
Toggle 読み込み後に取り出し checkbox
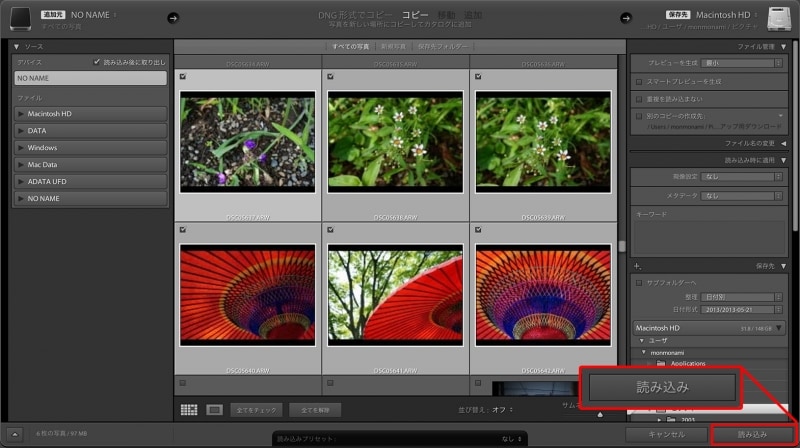pyautogui.click(x=96, y=61)
